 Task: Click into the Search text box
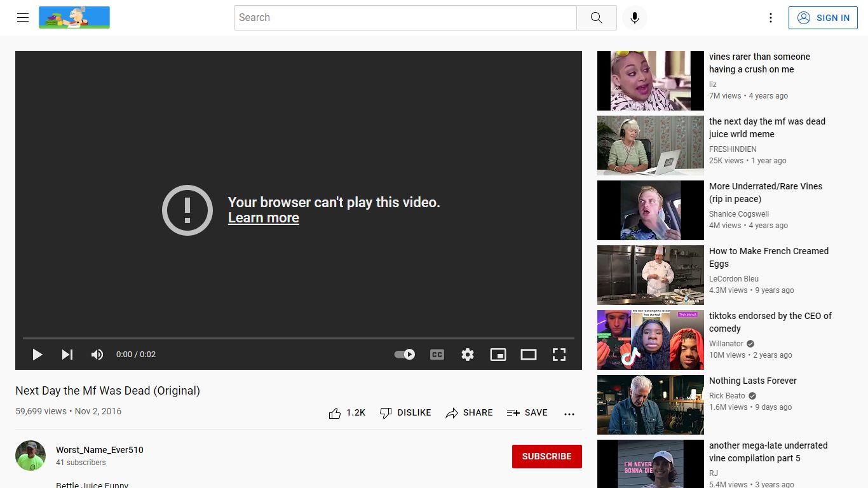(x=405, y=18)
